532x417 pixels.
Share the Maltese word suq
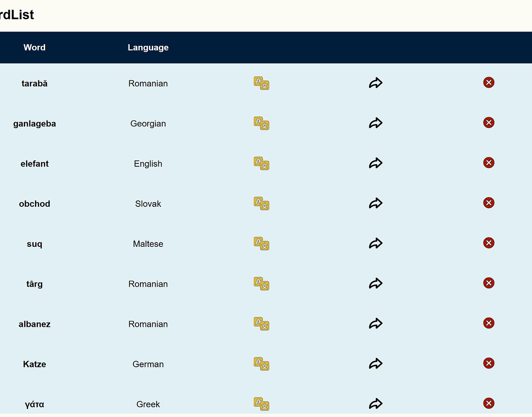pyautogui.click(x=375, y=243)
